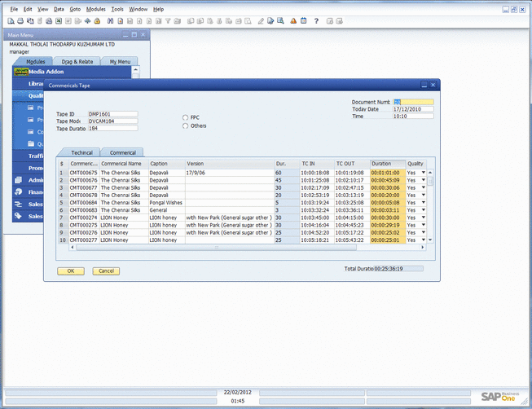The height and width of the screenshot is (409, 532).
Task: Click the Commerical Name column header
Action: coord(124,164)
